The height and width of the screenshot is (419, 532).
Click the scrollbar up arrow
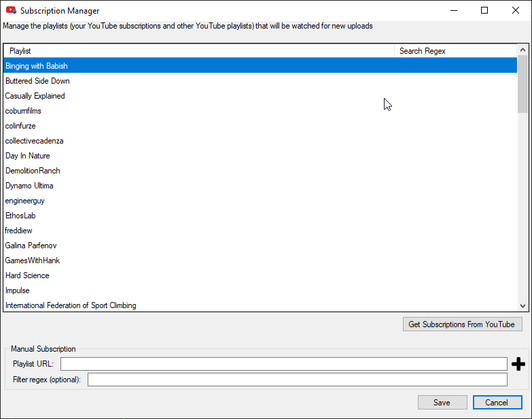tap(522, 50)
